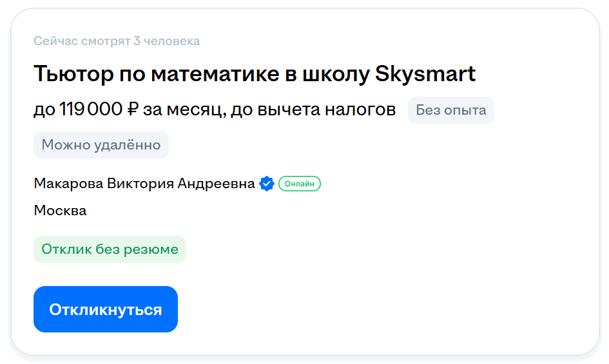Screen dimensions: 609x364
Task: Click the green Отклик без резюме label
Action: pyautogui.click(x=110, y=249)
